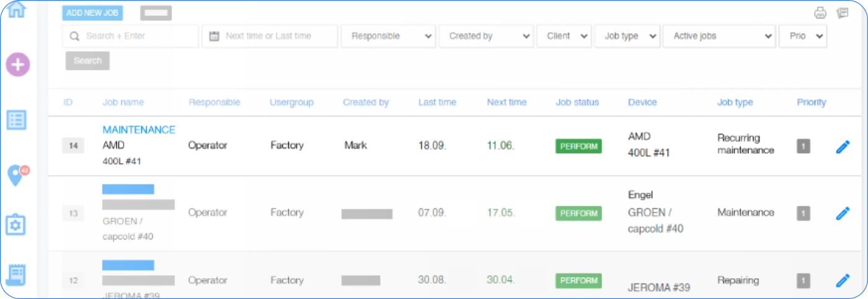This screenshot has width=868, height=299.
Task: Open the Client filter dropdown
Action: pyautogui.click(x=564, y=36)
